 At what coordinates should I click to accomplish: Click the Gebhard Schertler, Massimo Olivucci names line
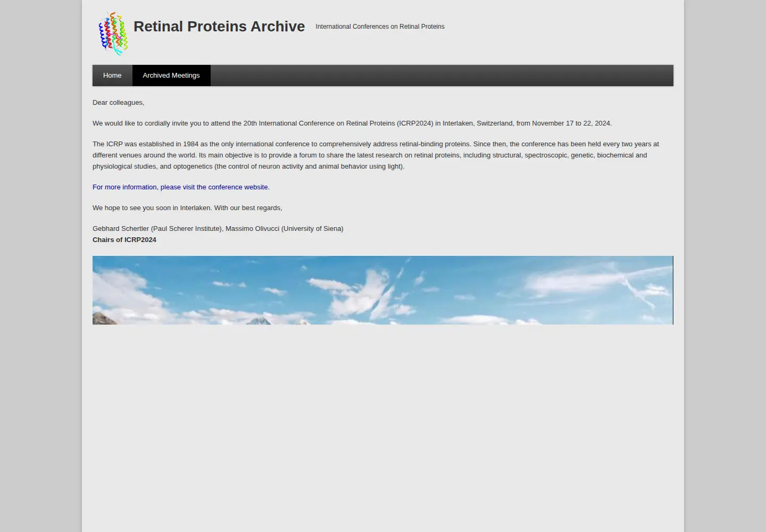coord(218,229)
